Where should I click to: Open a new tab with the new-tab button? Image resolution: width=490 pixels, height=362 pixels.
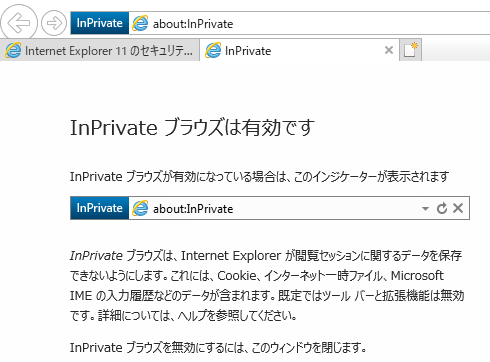pos(411,50)
